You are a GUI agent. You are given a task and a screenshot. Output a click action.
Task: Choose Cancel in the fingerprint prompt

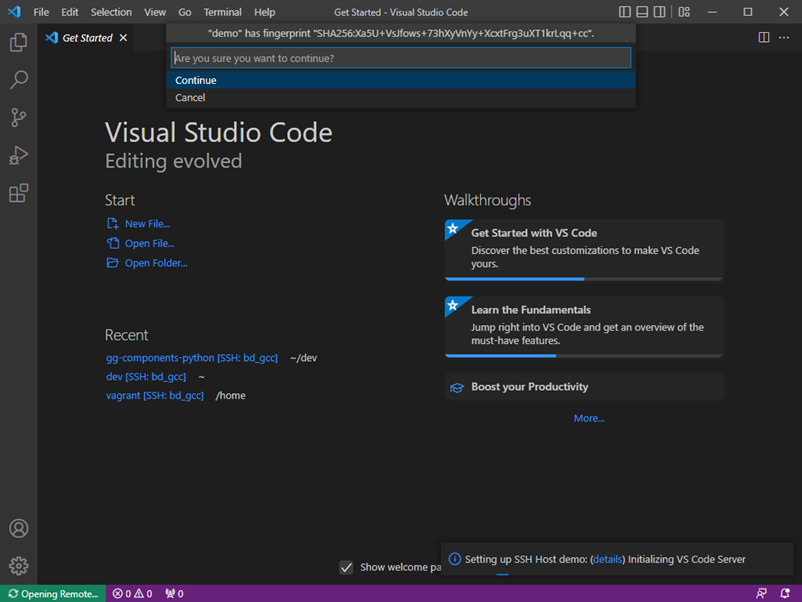click(401, 98)
